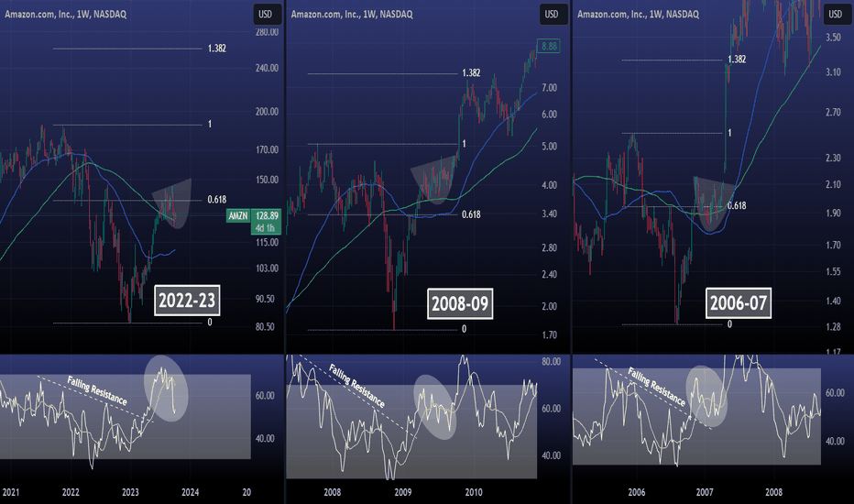This screenshot has width=854, height=504.
Task: Select the '2008-09' text box
Action: tap(460, 303)
